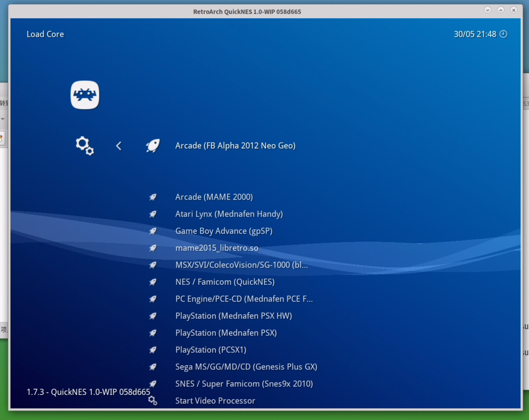
Task: Click rocket icon beside Arcade FB Alpha 2012
Action: point(153,145)
